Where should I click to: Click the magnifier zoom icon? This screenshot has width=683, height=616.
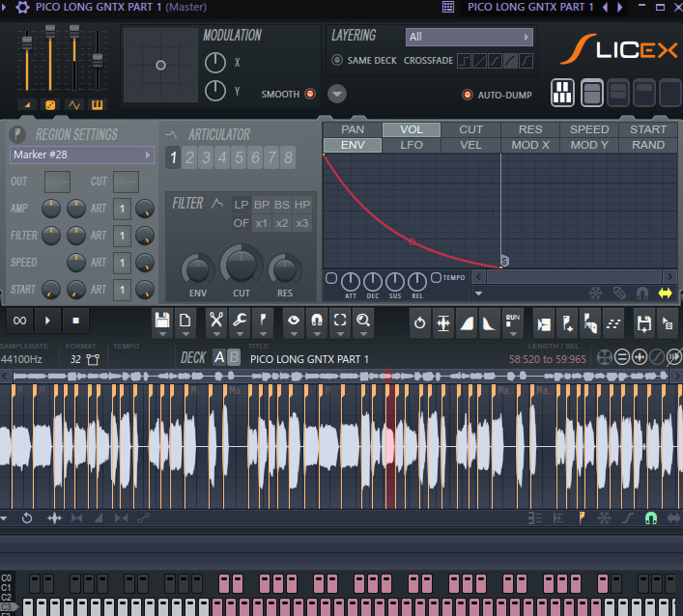pos(363,320)
